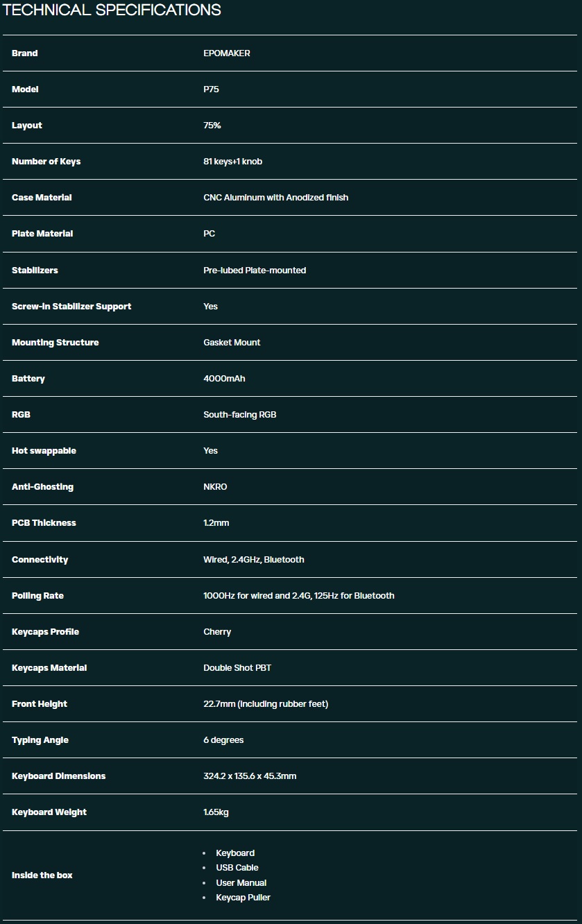Click the NKRO anti-ghosting value
The image size is (582, 924).
click(x=215, y=487)
